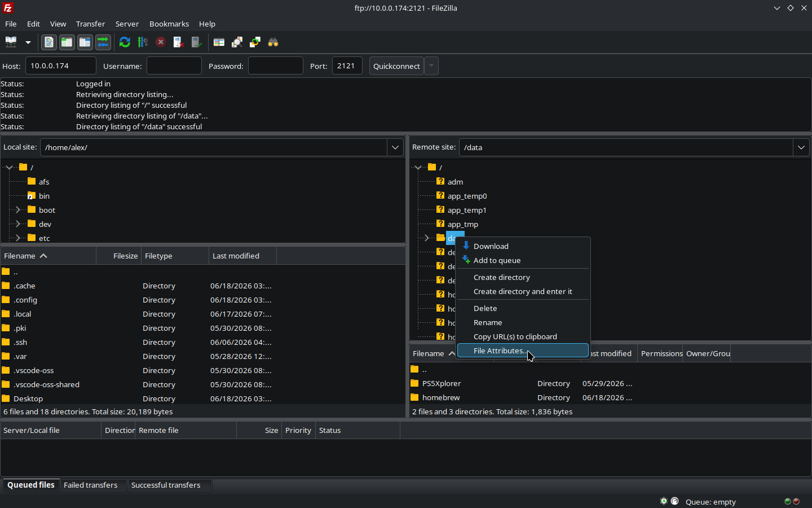Screen dimensions: 812x508
Task: Click the Port input field
Action: click(x=347, y=65)
